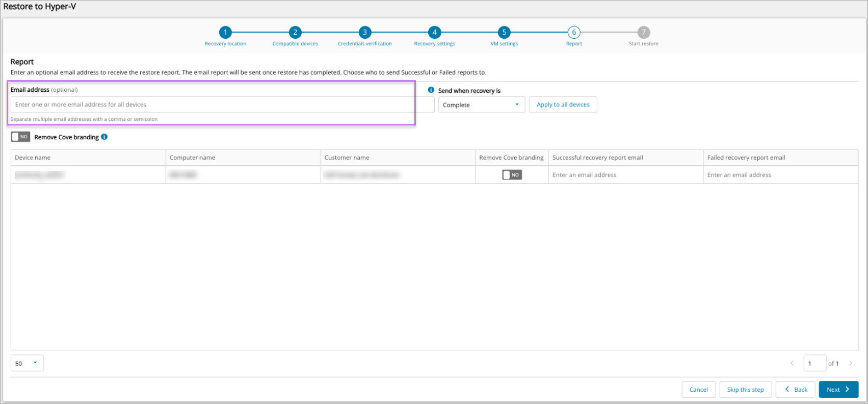The height and width of the screenshot is (404, 868).
Task: Click step 5 VM settings circle
Action: [504, 32]
